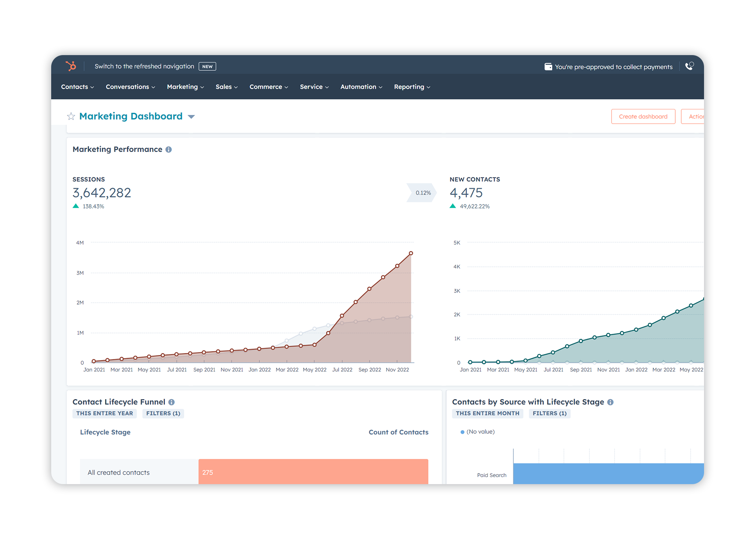Screen dimensions: 756x540
Task: Open the Marketing menu
Action: (185, 87)
